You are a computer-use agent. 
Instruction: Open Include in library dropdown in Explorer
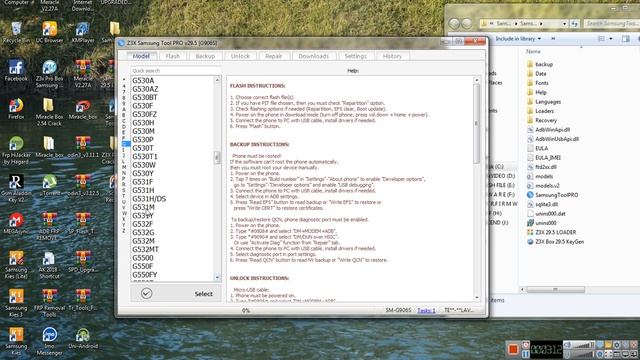518,39
